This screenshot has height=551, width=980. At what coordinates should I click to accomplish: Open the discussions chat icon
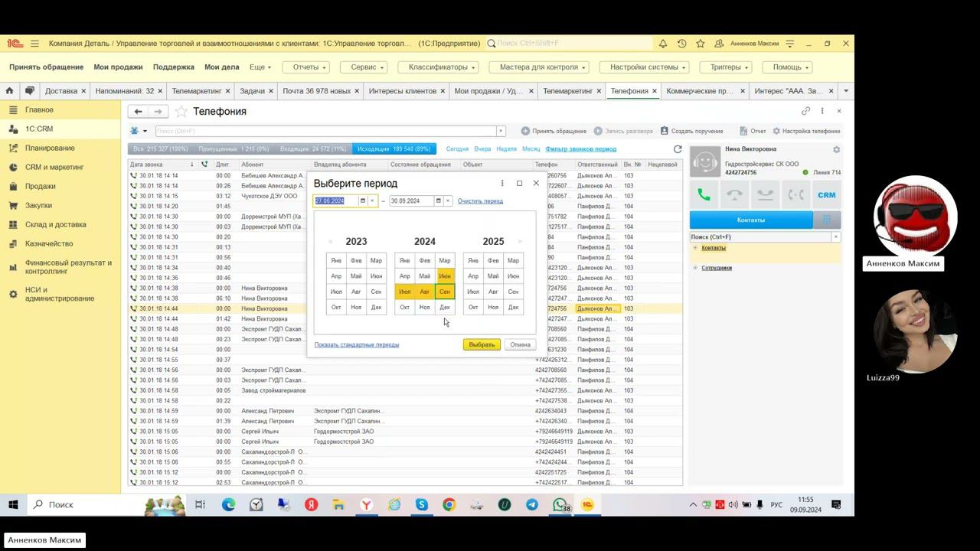[x=30, y=91]
